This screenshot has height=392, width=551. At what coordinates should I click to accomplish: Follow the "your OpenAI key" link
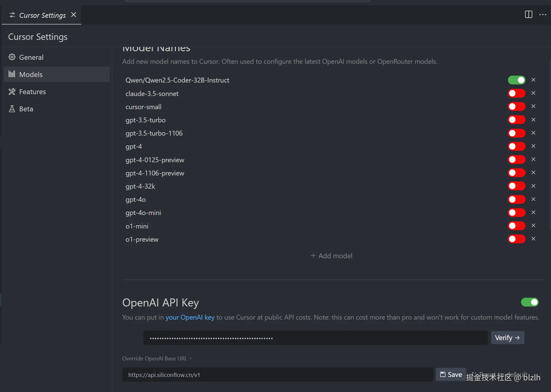point(190,317)
